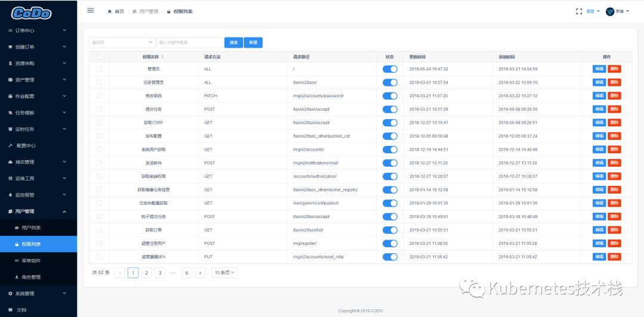644x317 pixels.
Task: Click the 定时任务 sidebar icon
Action: (x=11, y=129)
